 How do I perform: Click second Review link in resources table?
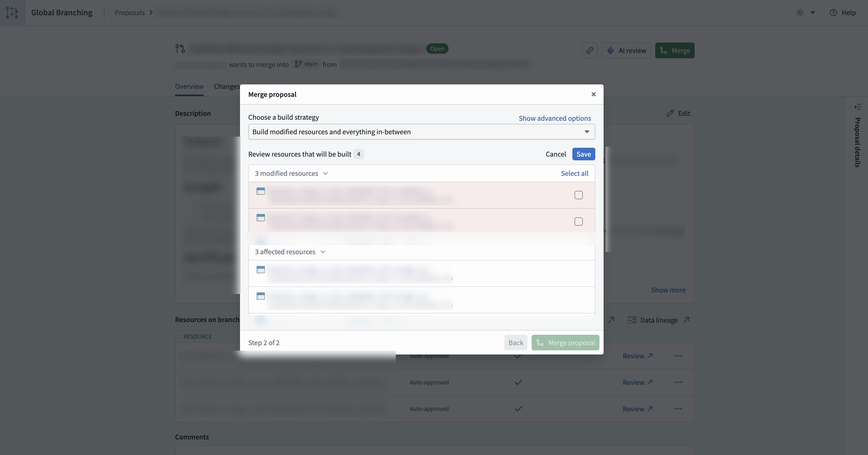point(638,382)
